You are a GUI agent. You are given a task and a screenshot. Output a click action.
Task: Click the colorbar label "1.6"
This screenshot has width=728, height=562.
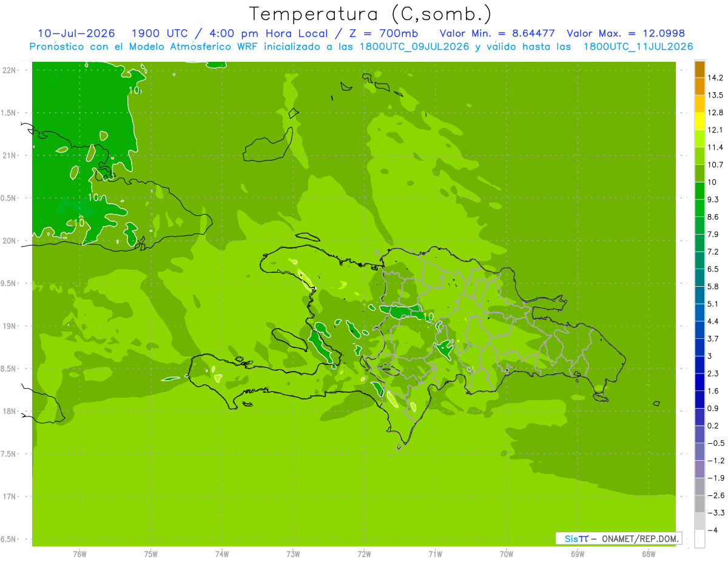[x=713, y=391]
